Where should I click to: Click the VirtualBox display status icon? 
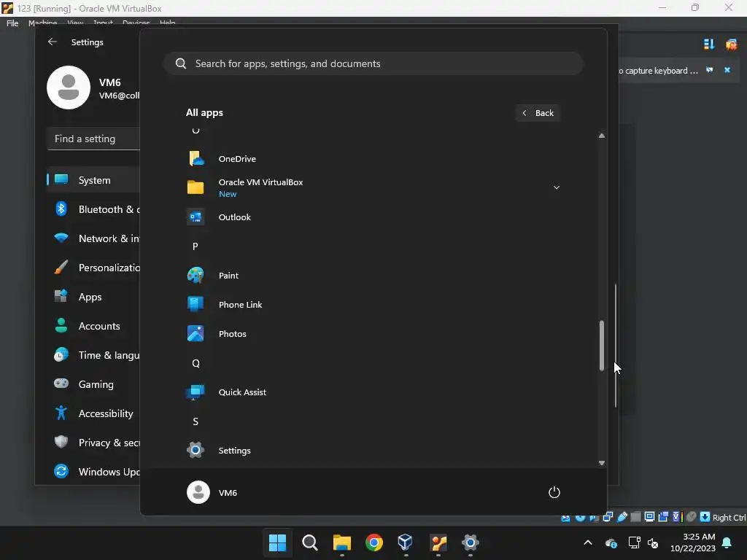click(x=649, y=517)
